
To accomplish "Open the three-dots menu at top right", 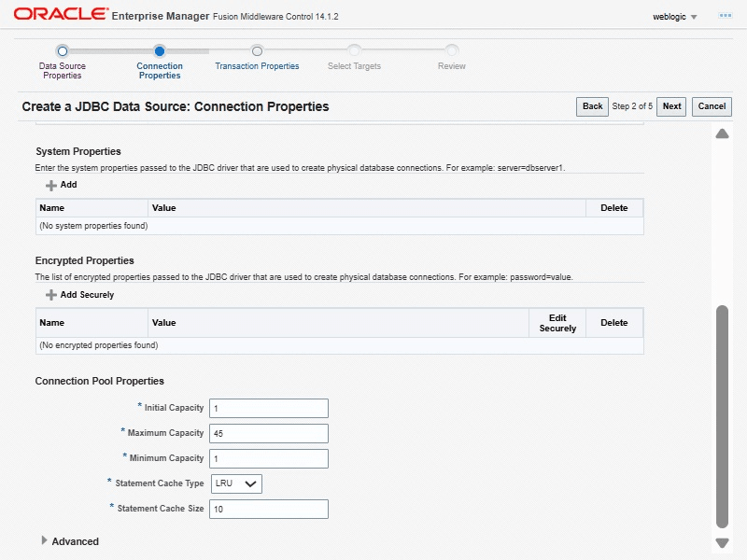I will (x=725, y=16).
